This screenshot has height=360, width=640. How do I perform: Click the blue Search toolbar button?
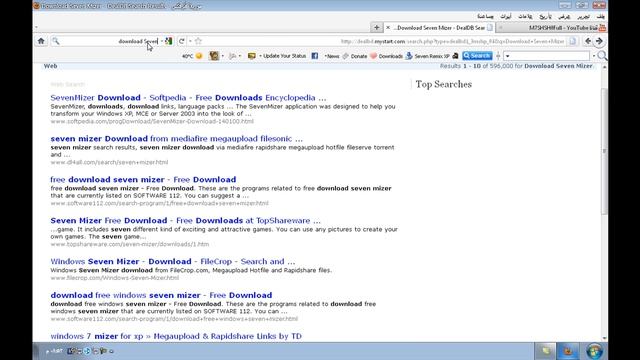[477, 56]
